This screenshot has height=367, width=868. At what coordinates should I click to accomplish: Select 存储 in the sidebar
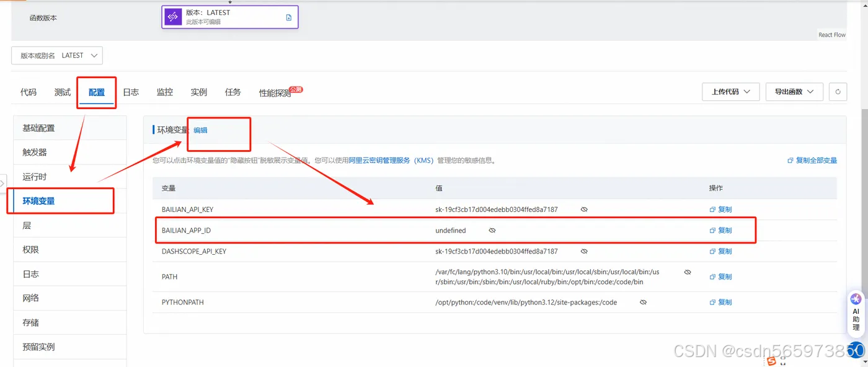point(70,322)
